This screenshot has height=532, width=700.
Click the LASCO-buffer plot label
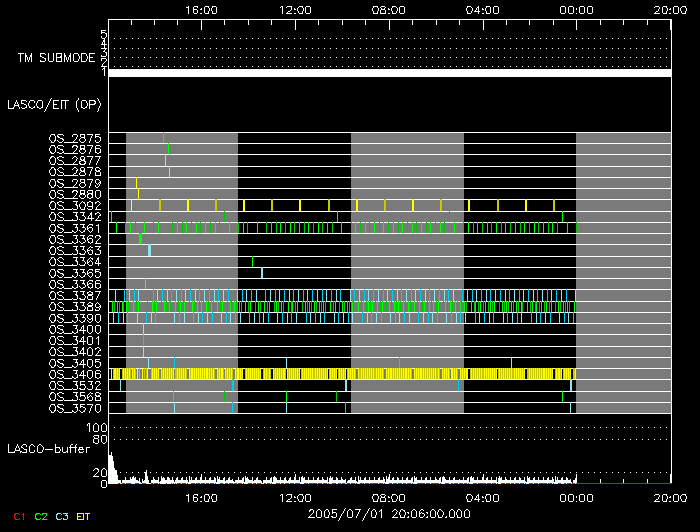pos(51,449)
